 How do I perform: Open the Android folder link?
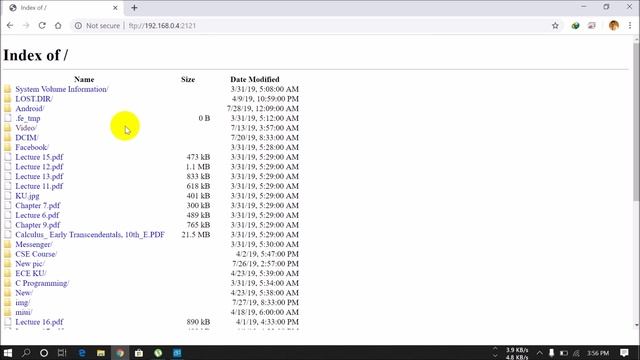pos(30,109)
